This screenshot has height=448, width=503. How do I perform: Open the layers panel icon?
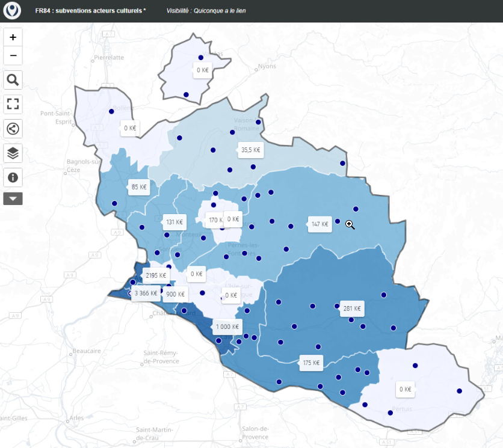13,153
